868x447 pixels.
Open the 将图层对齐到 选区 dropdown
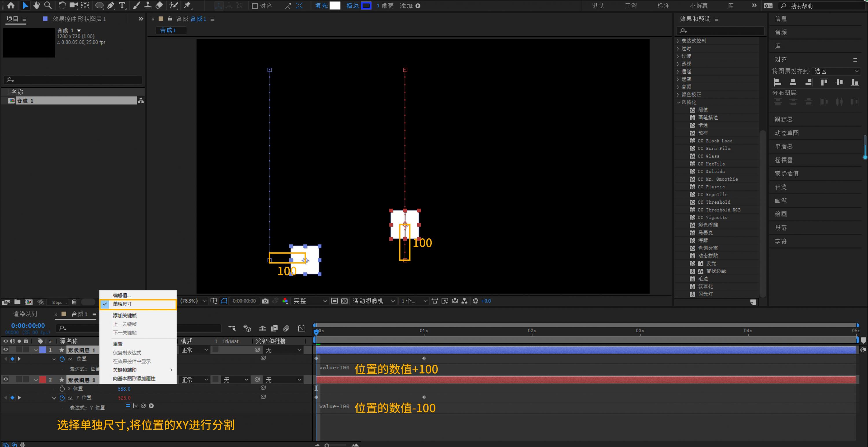click(836, 71)
